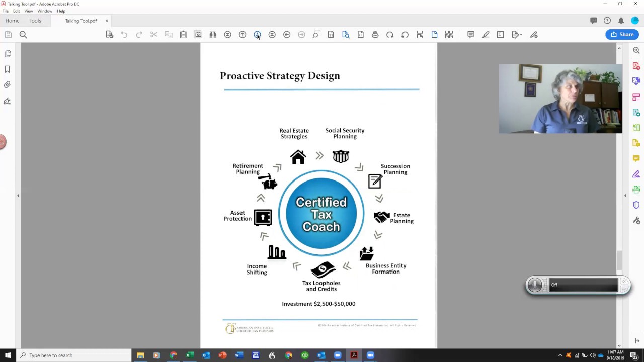Click the Fit width icon
This screenshot has height=362, width=644.
[x=360, y=35]
